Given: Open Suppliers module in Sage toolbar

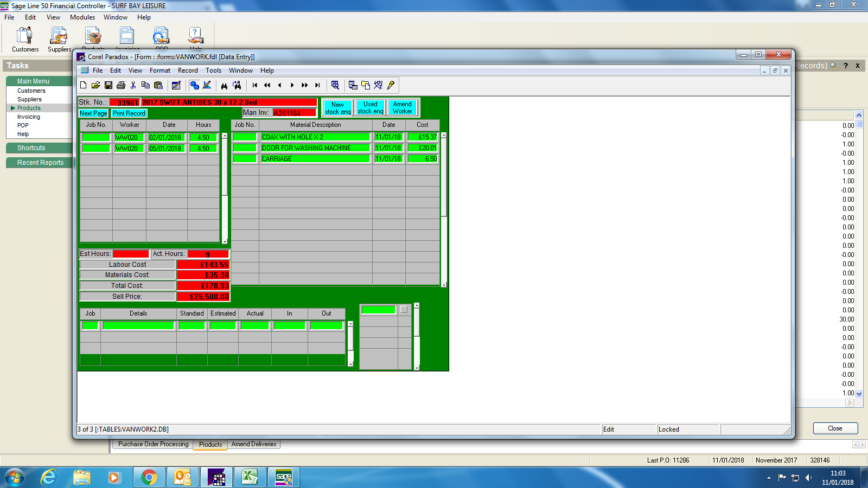Looking at the screenshot, I should pos(59,40).
